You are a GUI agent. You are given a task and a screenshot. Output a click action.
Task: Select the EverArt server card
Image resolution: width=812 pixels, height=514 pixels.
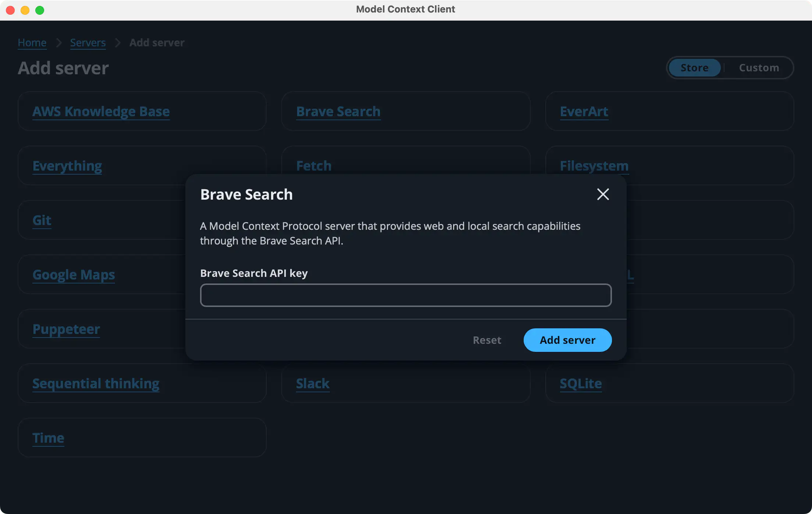click(x=584, y=111)
